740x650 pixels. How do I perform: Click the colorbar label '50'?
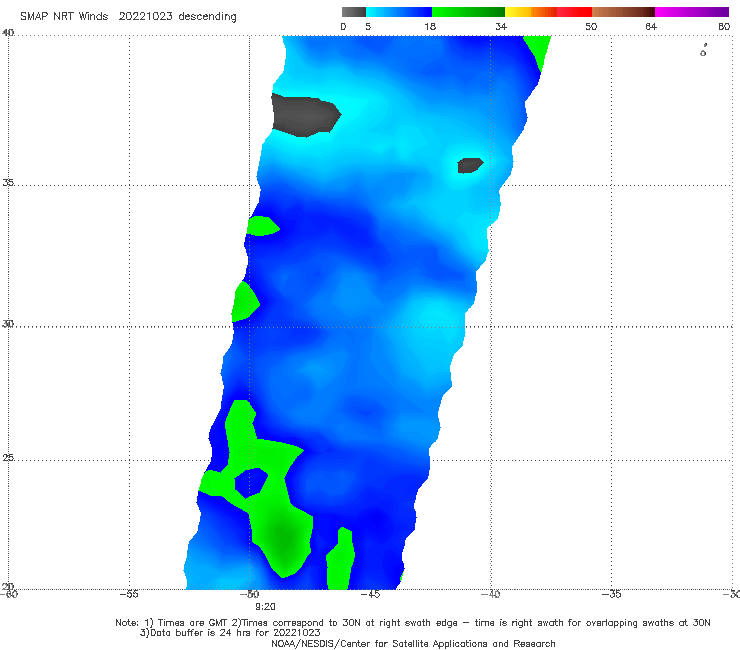pyautogui.click(x=591, y=27)
